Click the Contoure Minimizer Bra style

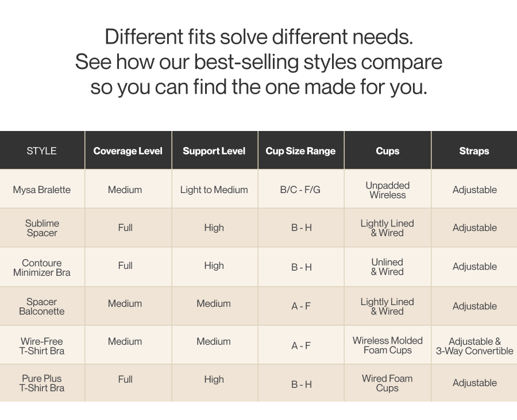[x=41, y=267]
